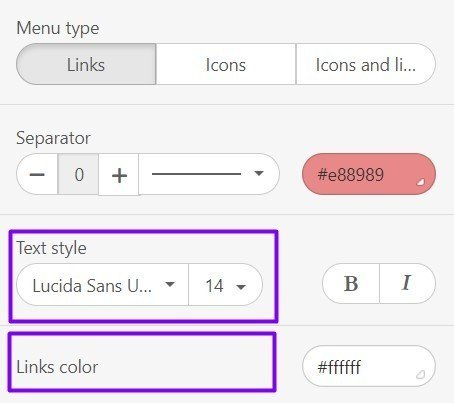Select the Icons menu type

[226, 64]
